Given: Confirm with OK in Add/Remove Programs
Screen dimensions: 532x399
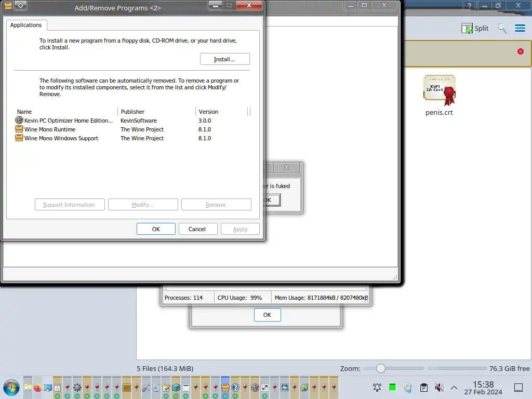Looking at the screenshot, I should tap(156, 229).
